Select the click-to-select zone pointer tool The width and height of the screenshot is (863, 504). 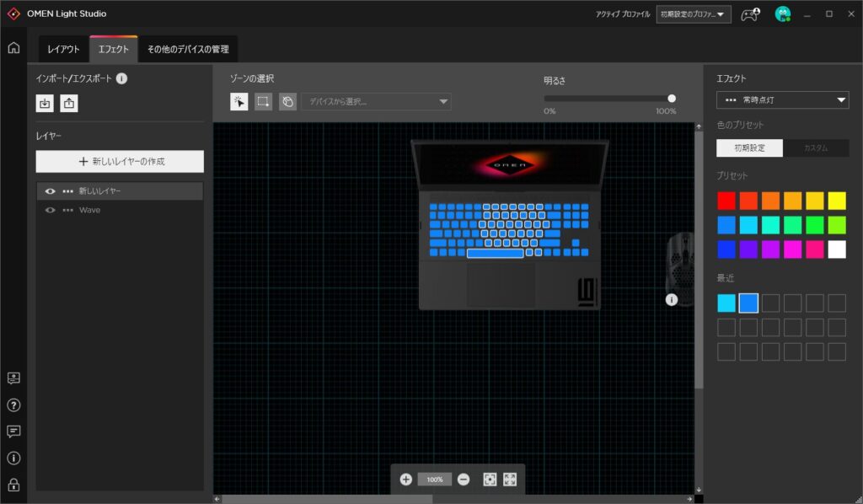coord(239,102)
